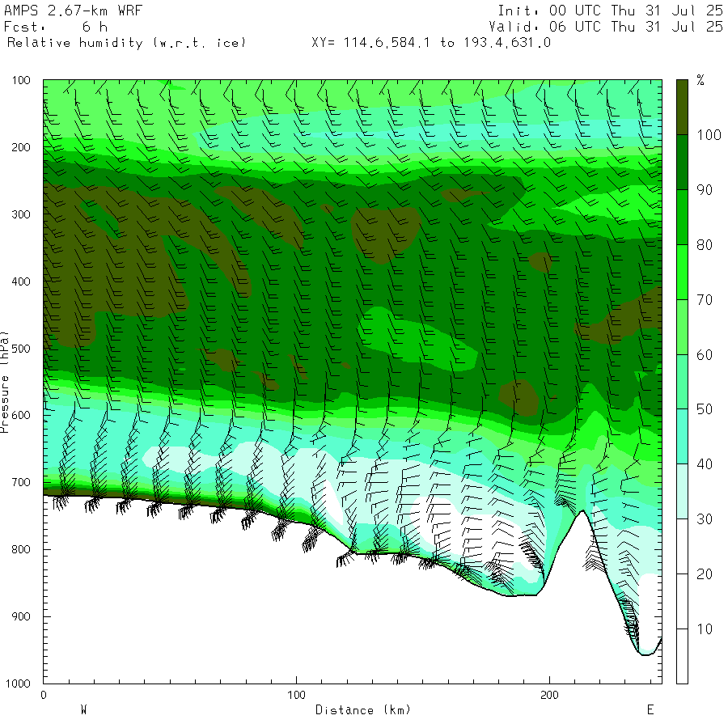The height and width of the screenshot is (728, 728).
Task: Click the colorbar segment between 80 and 90
Action: click(682, 218)
